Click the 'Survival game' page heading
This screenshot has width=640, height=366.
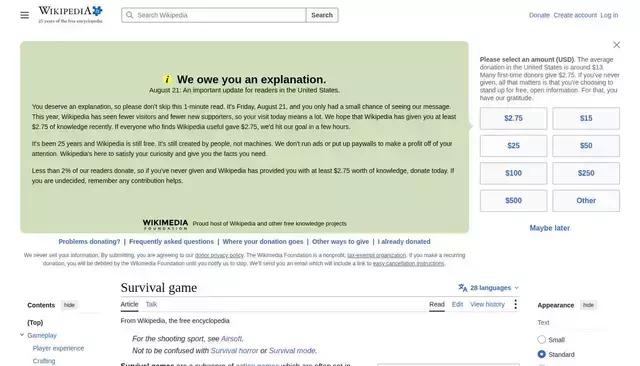point(159,288)
